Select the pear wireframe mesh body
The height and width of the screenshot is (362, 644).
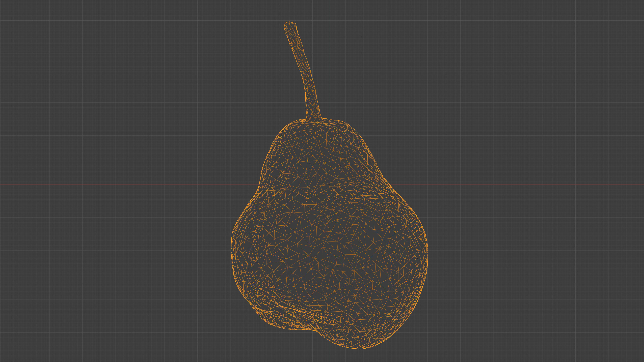click(329, 234)
